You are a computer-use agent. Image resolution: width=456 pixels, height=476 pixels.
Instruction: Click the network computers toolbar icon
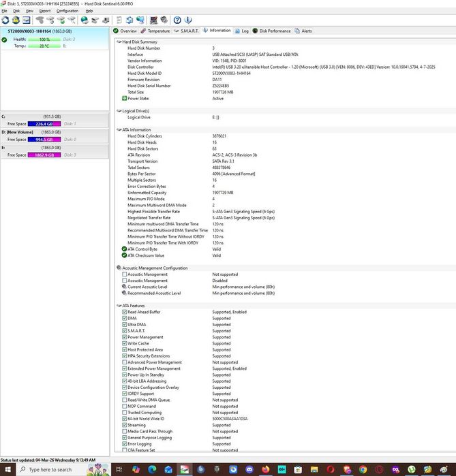(x=140, y=20)
